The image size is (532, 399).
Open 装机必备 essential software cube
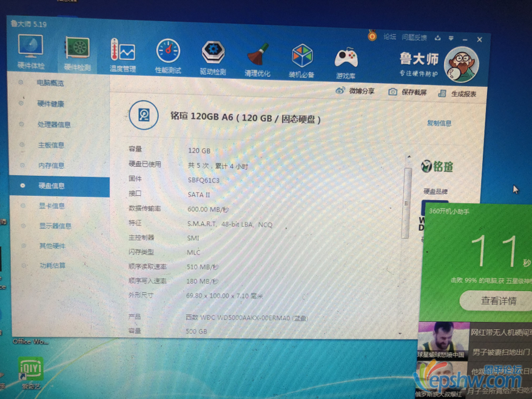tap(301, 61)
